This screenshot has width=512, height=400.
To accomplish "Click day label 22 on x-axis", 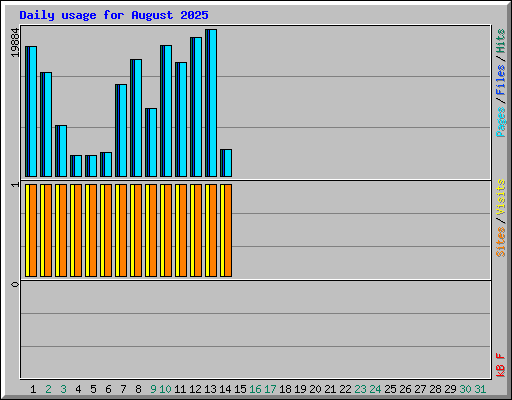I will 345,389.
